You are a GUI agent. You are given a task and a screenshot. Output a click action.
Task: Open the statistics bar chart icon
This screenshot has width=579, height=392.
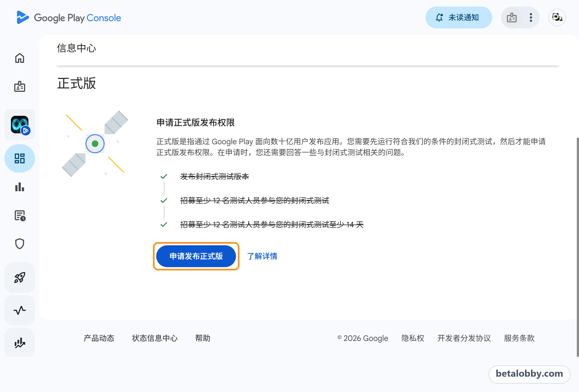[x=20, y=187]
